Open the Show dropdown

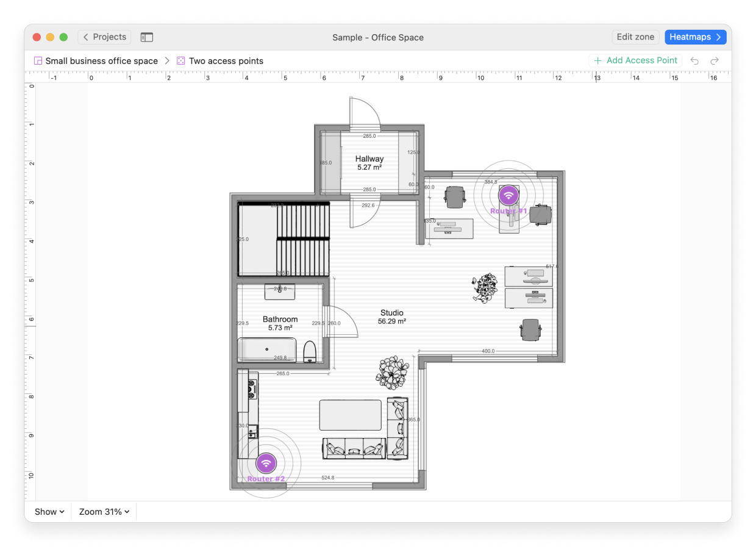pos(48,511)
